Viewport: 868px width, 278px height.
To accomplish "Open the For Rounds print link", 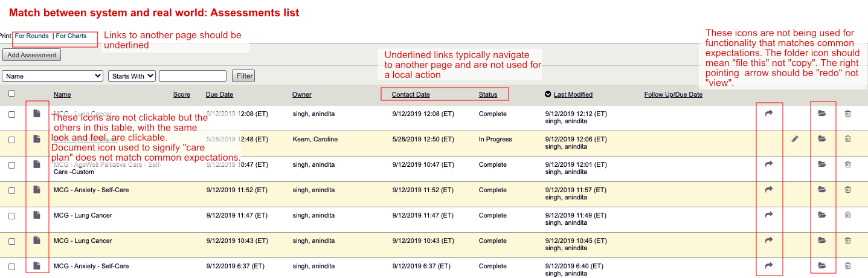I will [32, 36].
